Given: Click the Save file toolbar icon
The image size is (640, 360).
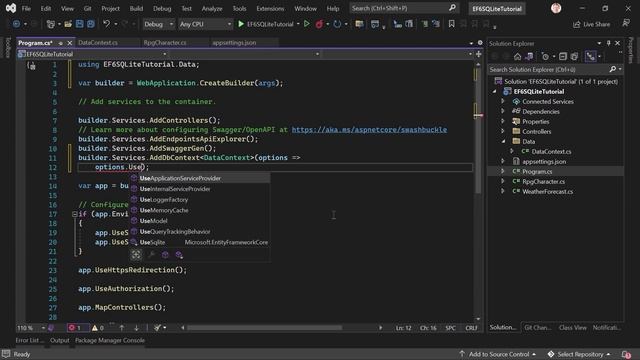Looking at the screenshot, I should pos(80,24).
